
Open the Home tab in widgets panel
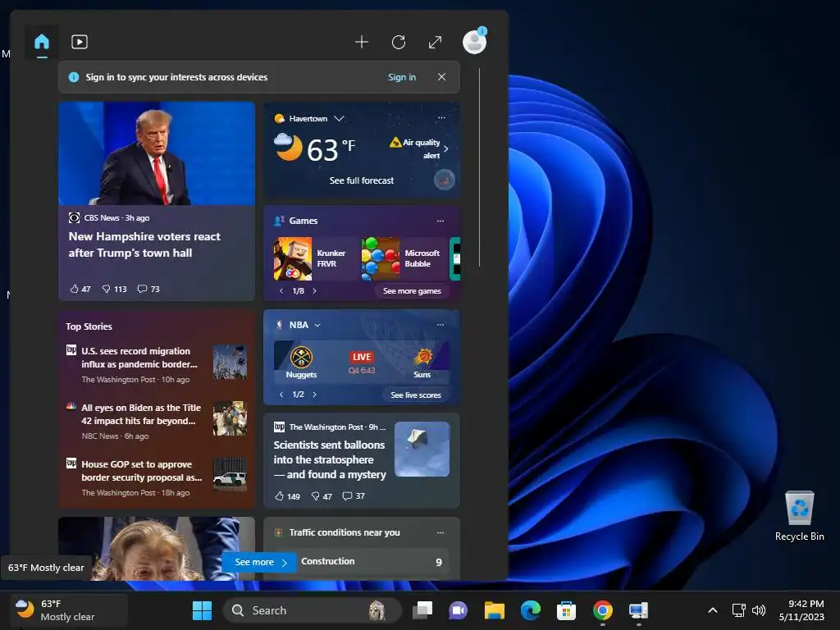point(42,42)
